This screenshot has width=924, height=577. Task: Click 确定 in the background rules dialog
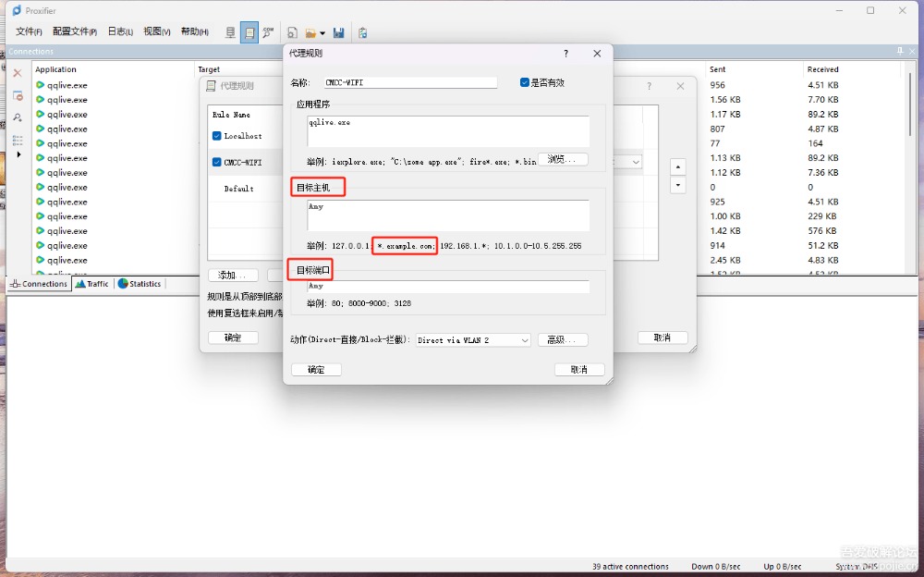click(234, 338)
